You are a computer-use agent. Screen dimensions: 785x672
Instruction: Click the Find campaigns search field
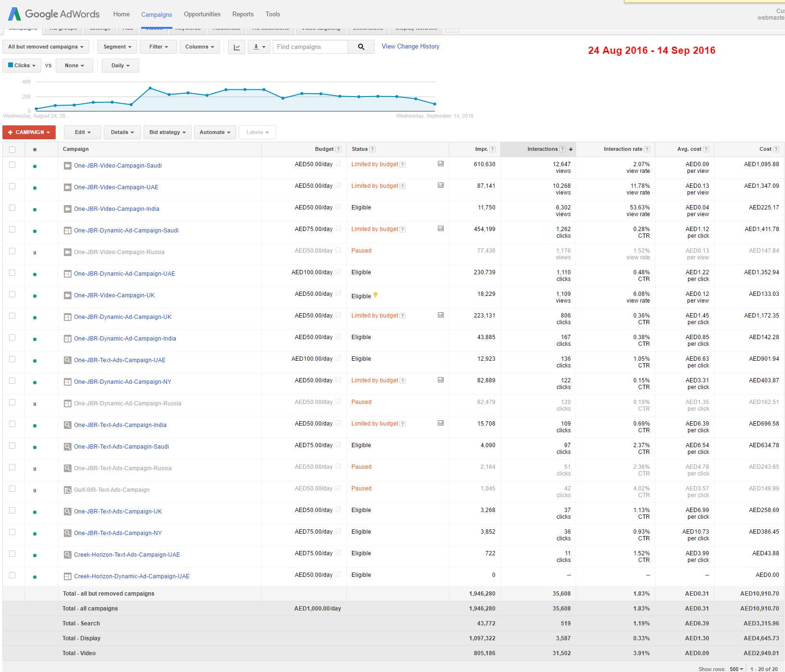pos(310,47)
